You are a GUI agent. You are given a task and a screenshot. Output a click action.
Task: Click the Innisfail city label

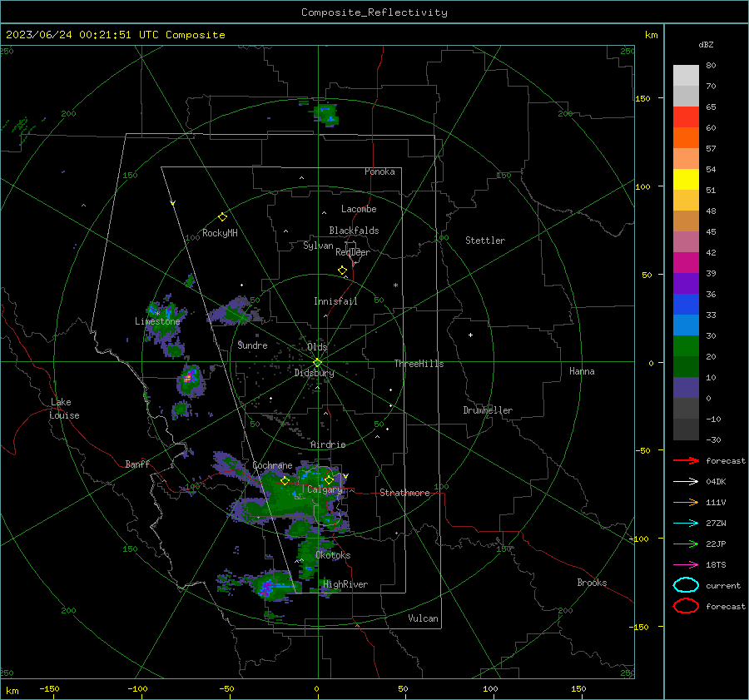335,301
